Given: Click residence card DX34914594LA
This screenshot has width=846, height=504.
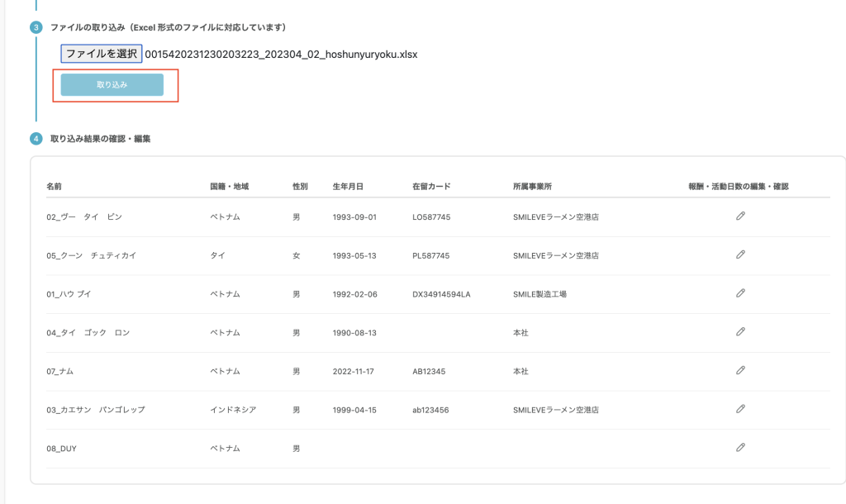Looking at the screenshot, I should click(x=441, y=294).
